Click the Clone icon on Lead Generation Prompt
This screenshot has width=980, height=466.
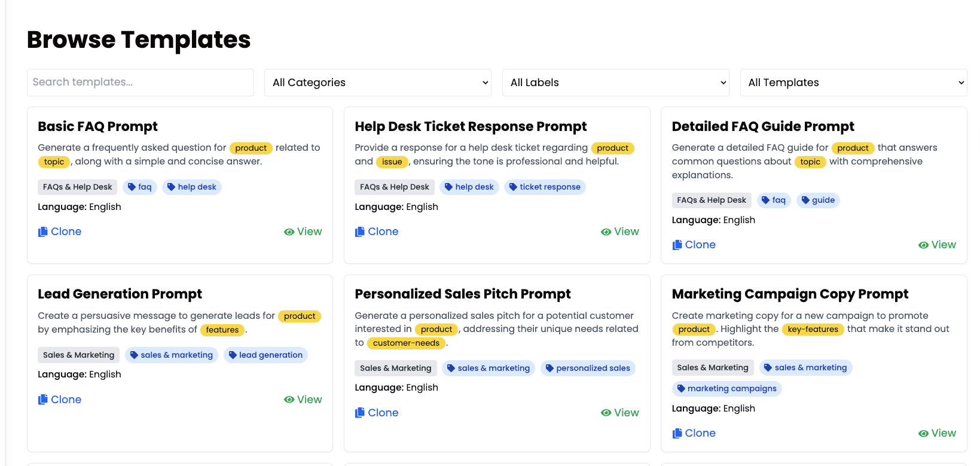pyautogui.click(x=43, y=400)
